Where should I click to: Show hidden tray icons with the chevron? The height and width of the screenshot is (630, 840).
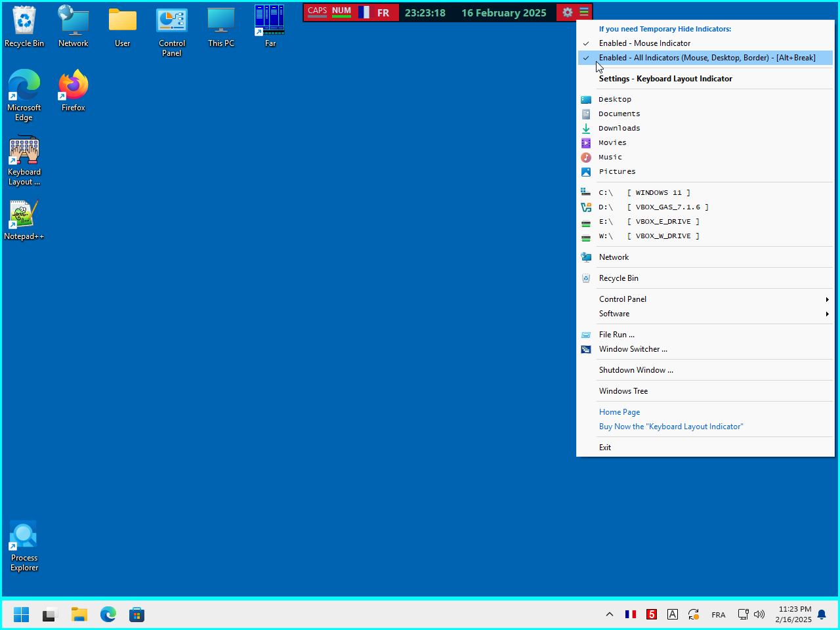pyautogui.click(x=610, y=614)
